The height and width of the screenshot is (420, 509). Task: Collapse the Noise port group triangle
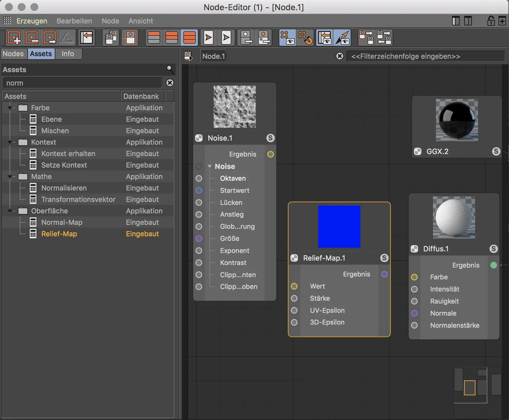point(210,166)
